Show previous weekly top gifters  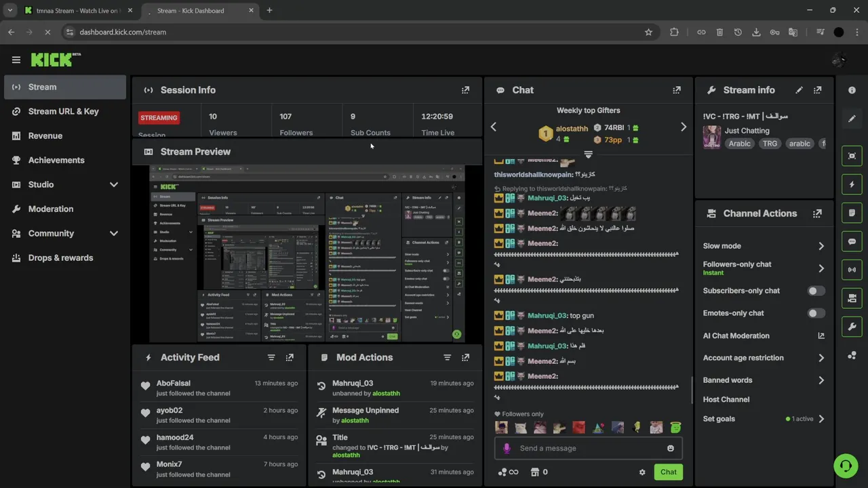(x=493, y=127)
